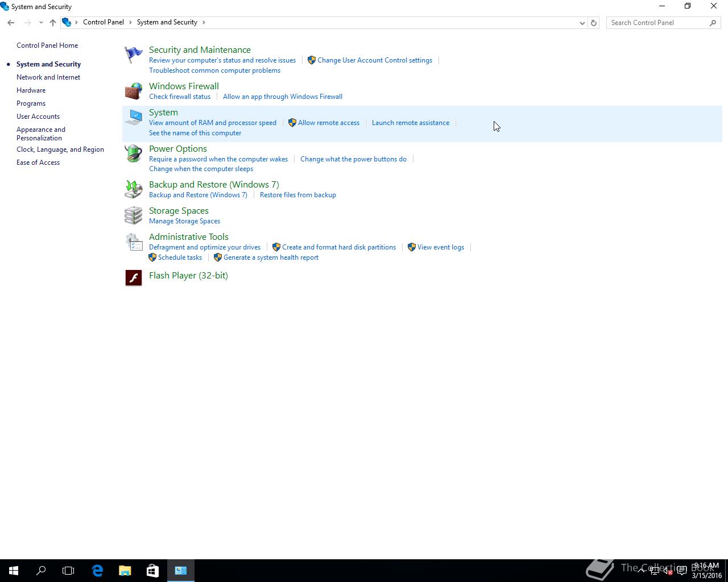Select Network and Internet in the sidebar
This screenshot has width=728, height=582.
click(48, 77)
